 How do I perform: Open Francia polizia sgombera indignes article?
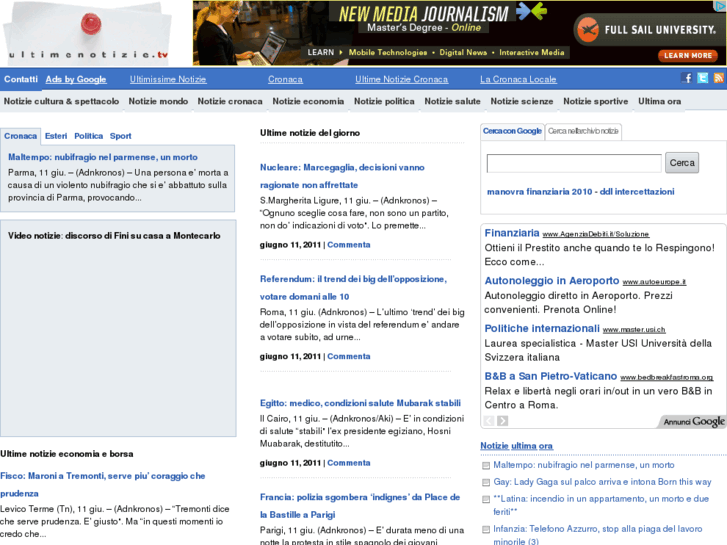point(360,506)
